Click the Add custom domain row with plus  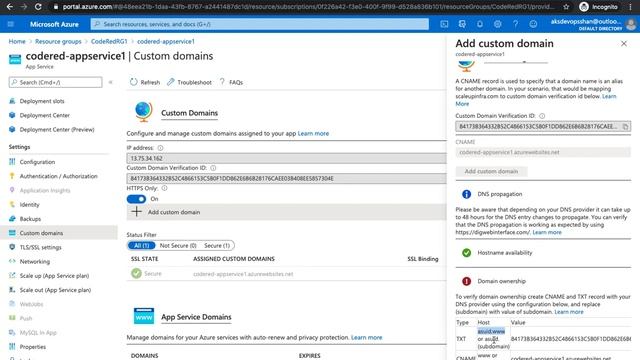(287, 212)
